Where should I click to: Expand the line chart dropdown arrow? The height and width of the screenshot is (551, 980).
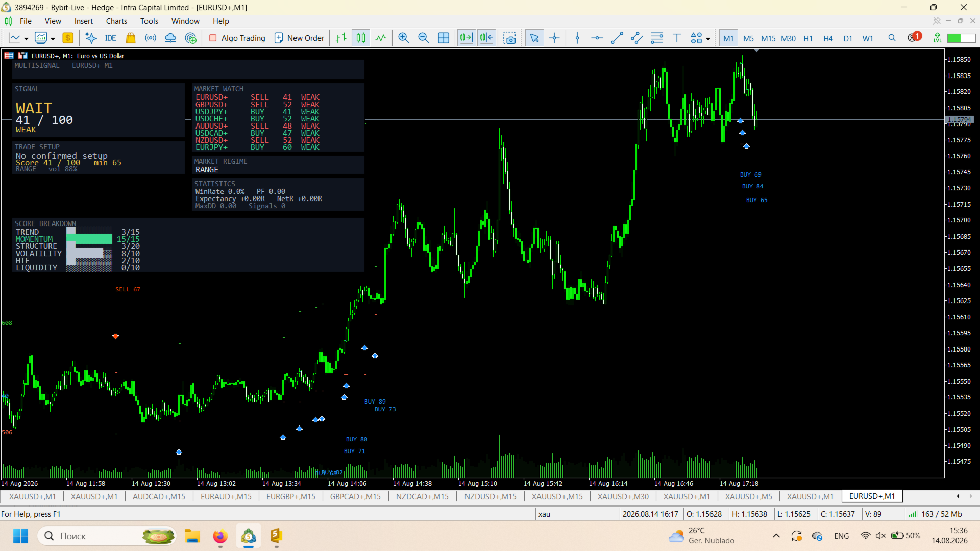[26, 38]
